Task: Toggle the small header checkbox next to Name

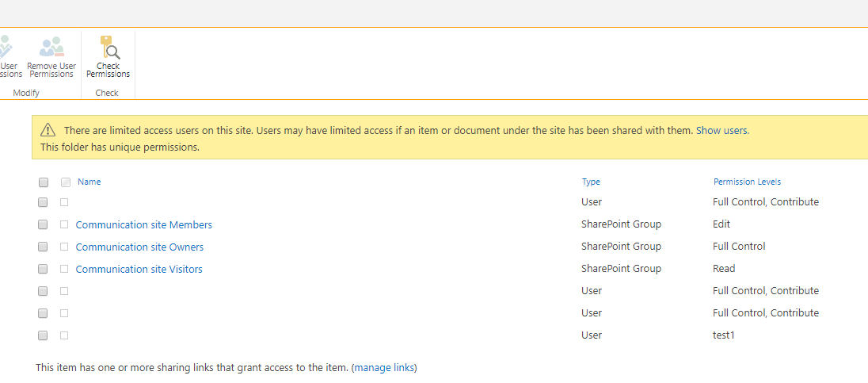Action: (x=65, y=182)
